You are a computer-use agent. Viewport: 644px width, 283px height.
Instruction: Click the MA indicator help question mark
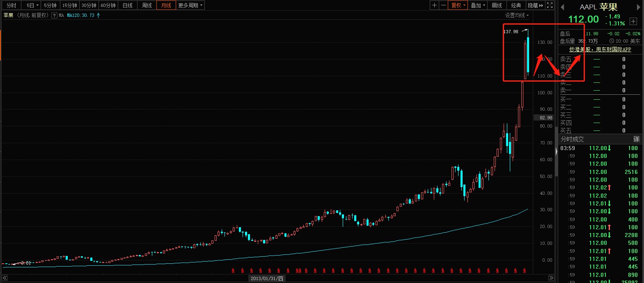(x=54, y=16)
